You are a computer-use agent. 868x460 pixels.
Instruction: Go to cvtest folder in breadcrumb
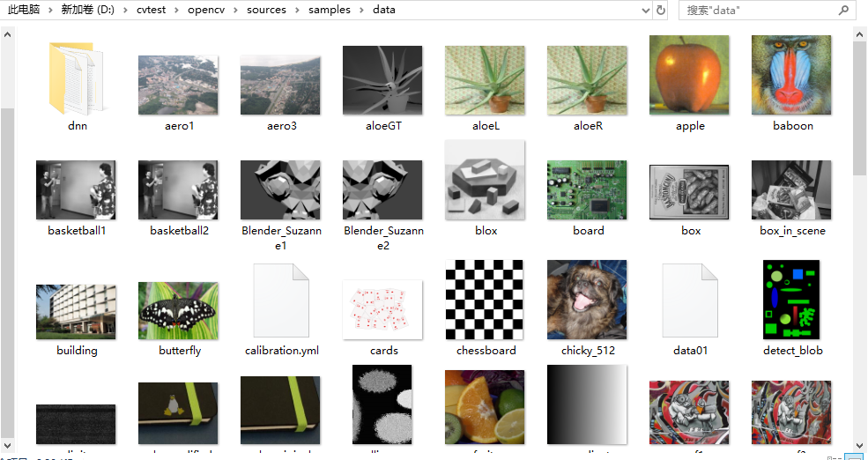[151, 10]
